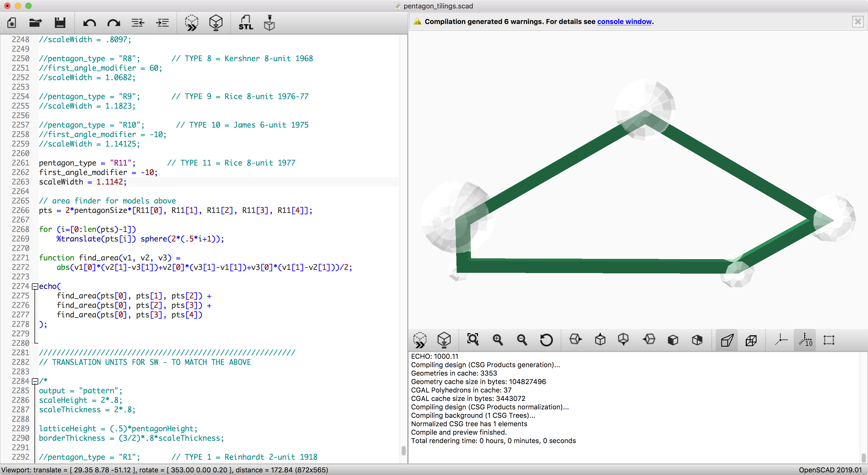Click the console vertical scrollbar handle
868x475 pixels.
[x=863, y=458]
